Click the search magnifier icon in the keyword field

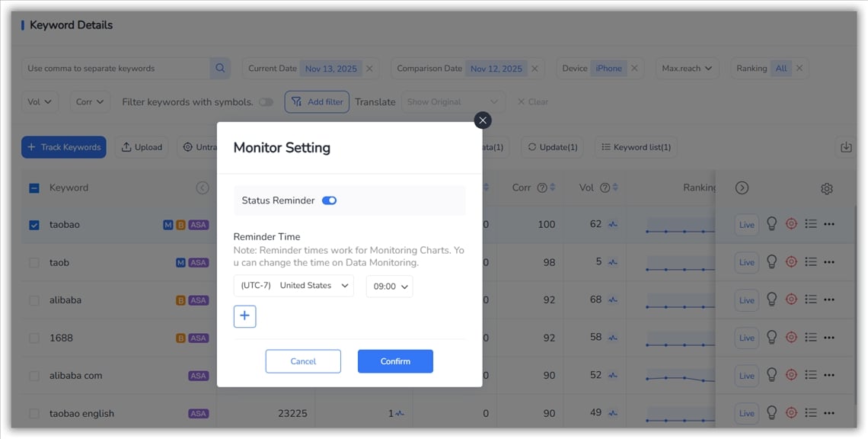[x=220, y=68]
